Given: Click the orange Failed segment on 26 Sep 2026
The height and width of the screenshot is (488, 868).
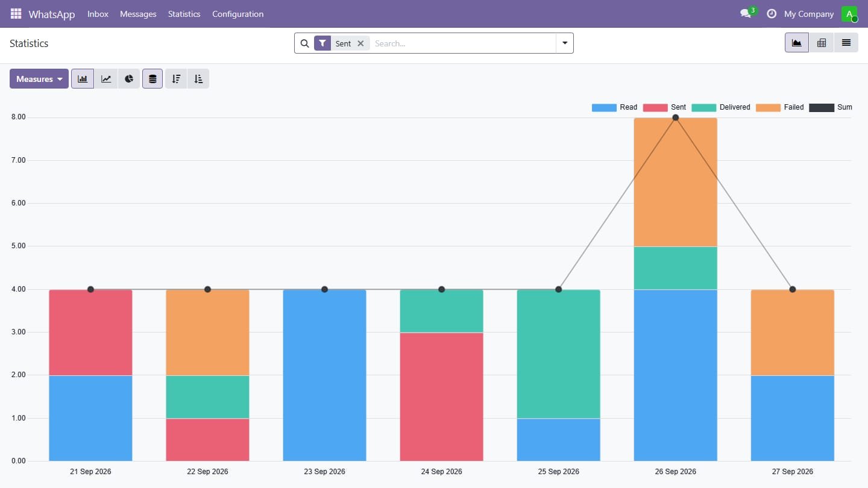Looking at the screenshot, I should point(675,182).
